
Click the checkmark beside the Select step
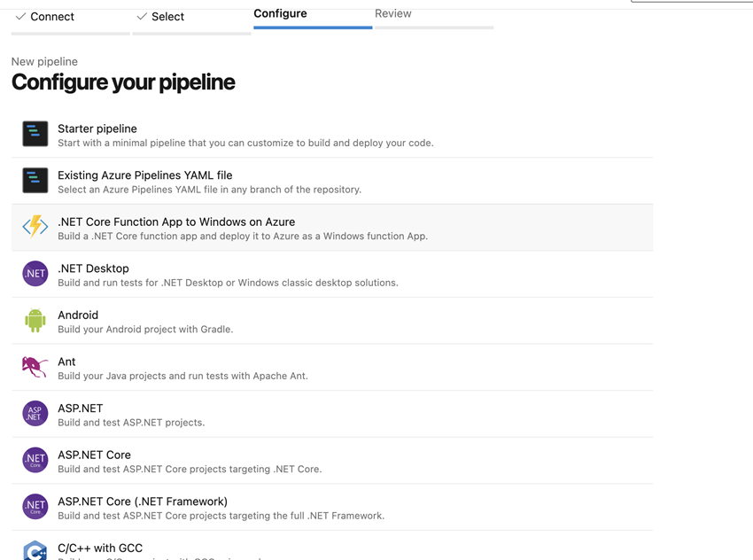(x=140, y=16)
